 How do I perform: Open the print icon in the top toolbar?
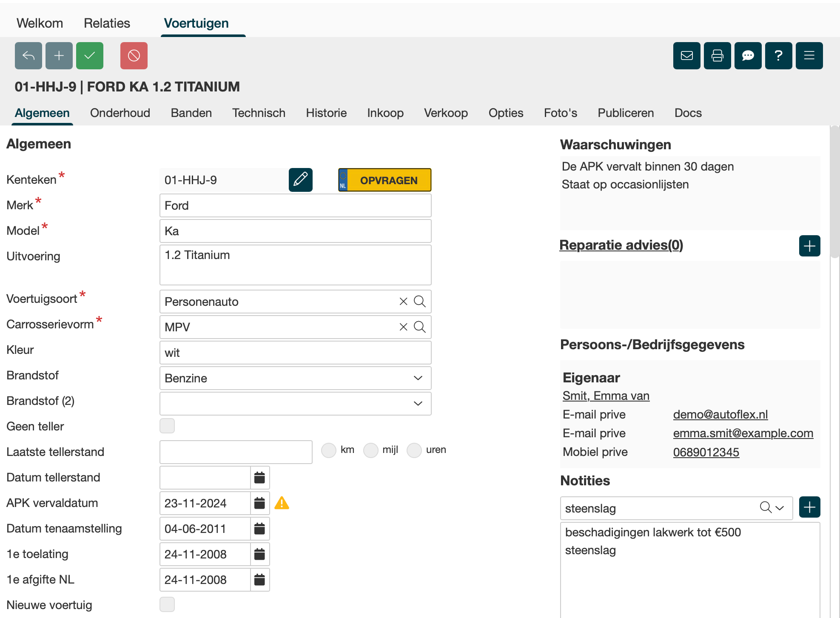(x=717, y=56)
